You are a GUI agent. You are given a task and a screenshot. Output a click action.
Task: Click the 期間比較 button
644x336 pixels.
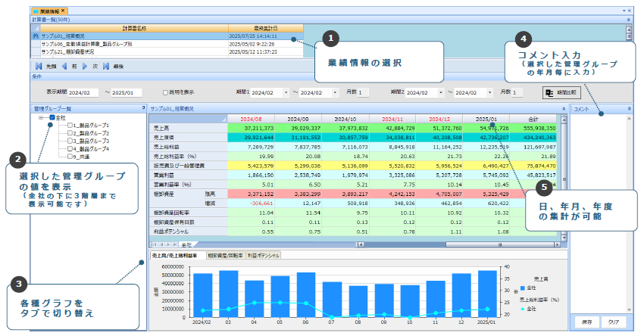560,92
